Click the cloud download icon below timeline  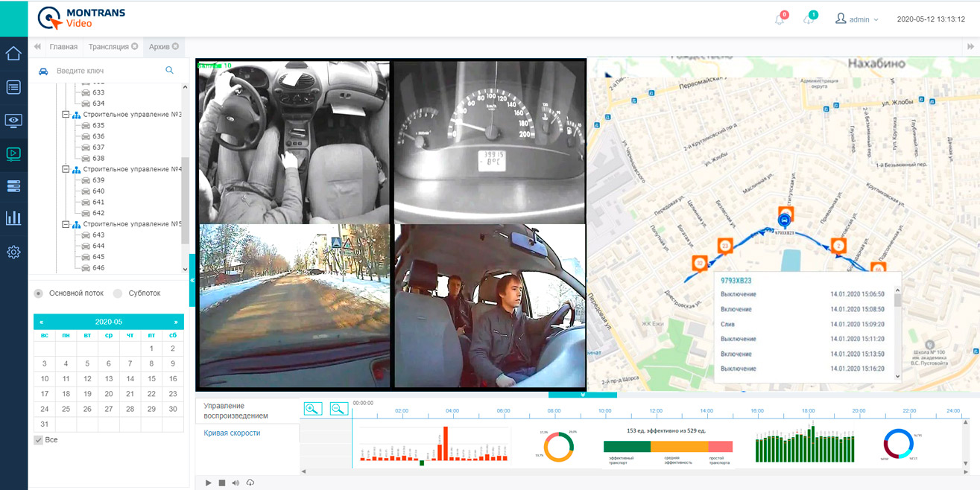coord(250,483)
